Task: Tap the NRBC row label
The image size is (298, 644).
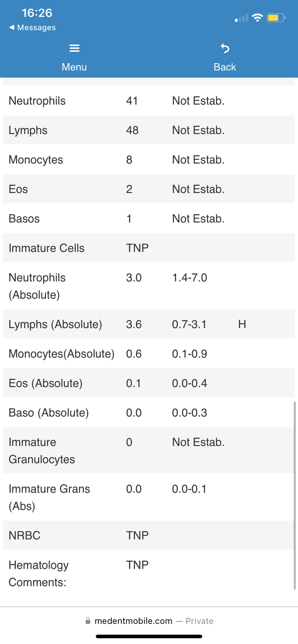Action: tap(24, 535)
